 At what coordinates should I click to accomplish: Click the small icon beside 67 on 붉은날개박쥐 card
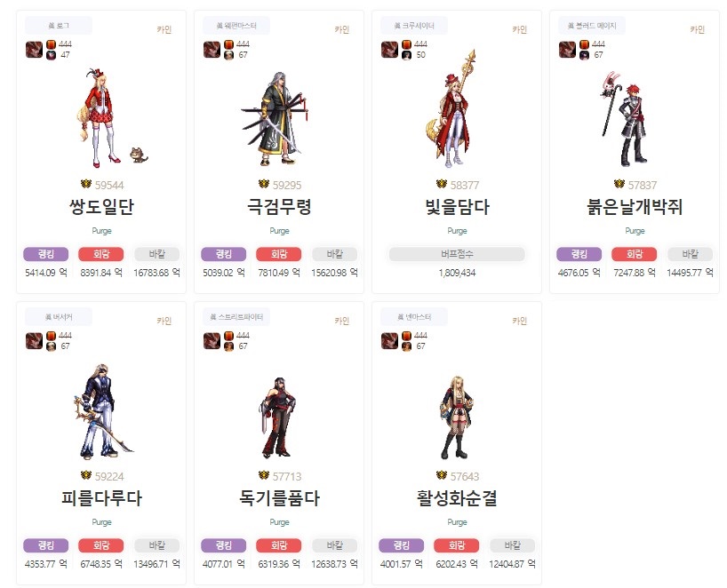click(x=584, y=55)
